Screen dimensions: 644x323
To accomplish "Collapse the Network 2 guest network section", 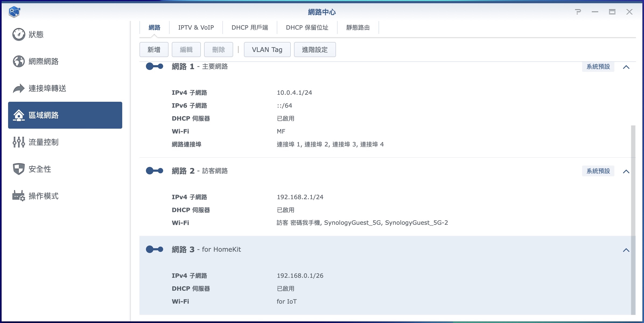I will tap(626, 171).
